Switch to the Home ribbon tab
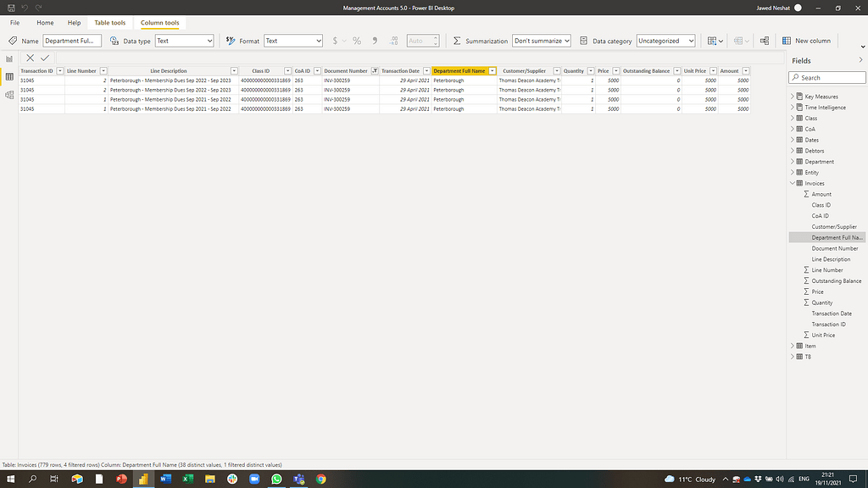Viewport: 868px width, 488px height. coord(45,22)
